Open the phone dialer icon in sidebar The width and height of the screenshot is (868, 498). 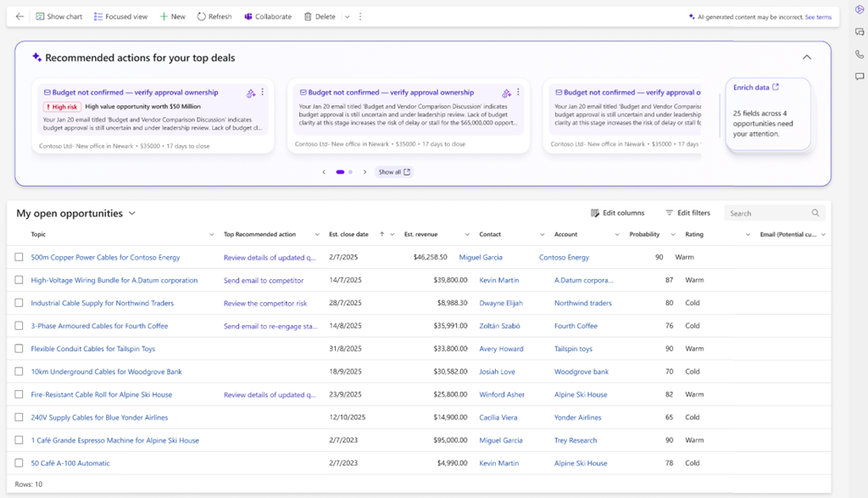tap(860, 54)
